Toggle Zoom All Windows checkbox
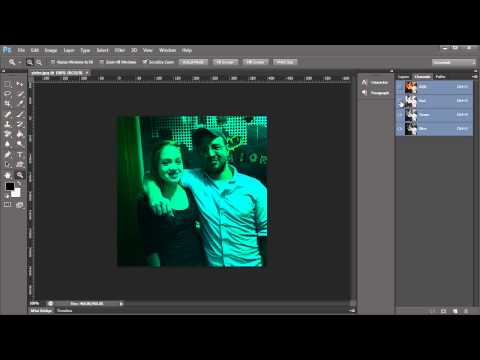Viewport: 480px width, 360px height. 102,62
